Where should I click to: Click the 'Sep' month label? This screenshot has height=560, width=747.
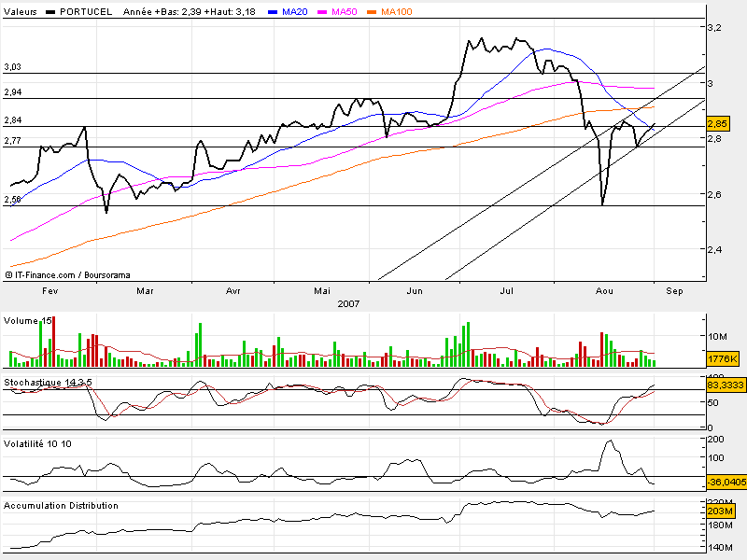point(674,290)
